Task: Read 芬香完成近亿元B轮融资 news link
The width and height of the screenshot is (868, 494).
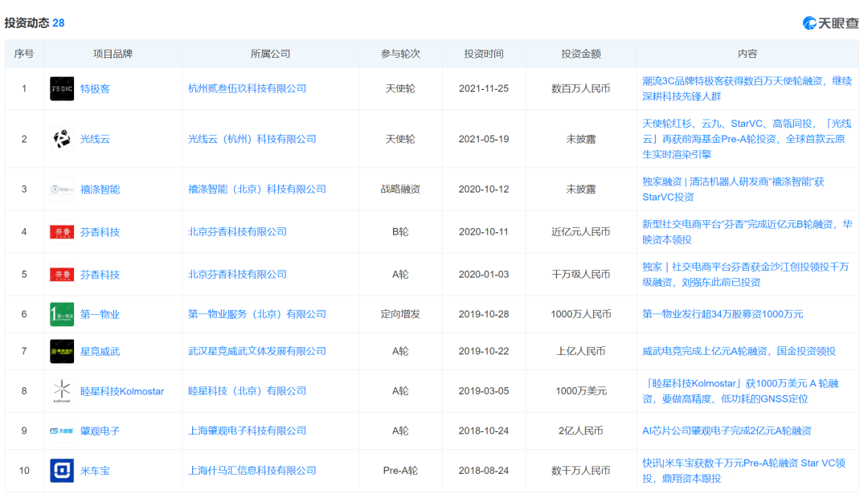Action: [x=747, y=232]
